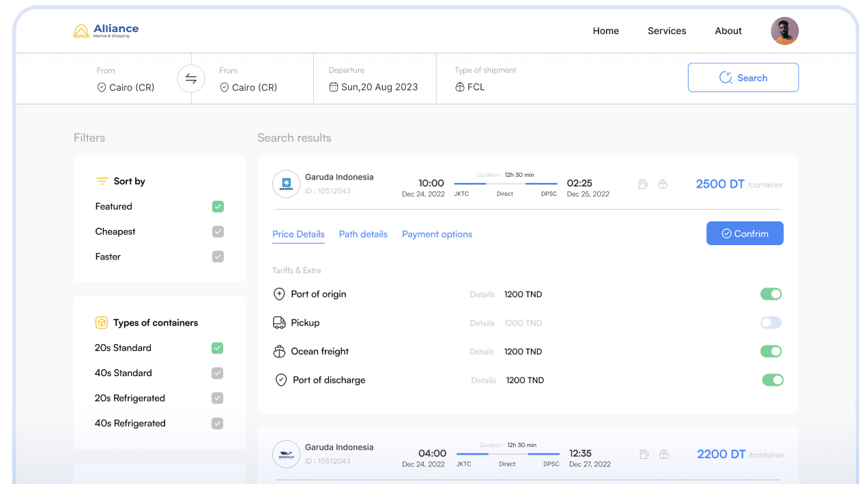
Task: Click the blue Confrim button
Action: click(744, 233)
